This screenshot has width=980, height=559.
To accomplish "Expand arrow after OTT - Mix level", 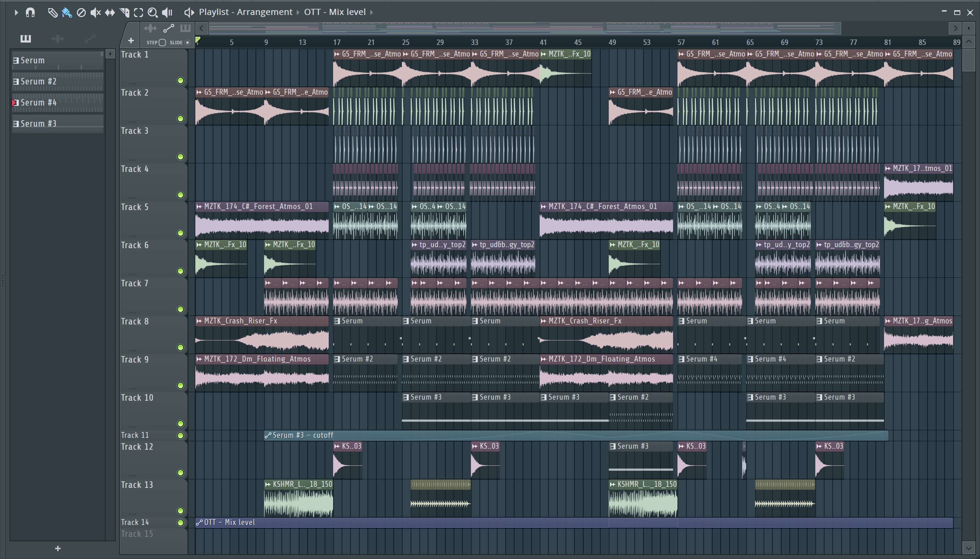I will tap(372, 12).
